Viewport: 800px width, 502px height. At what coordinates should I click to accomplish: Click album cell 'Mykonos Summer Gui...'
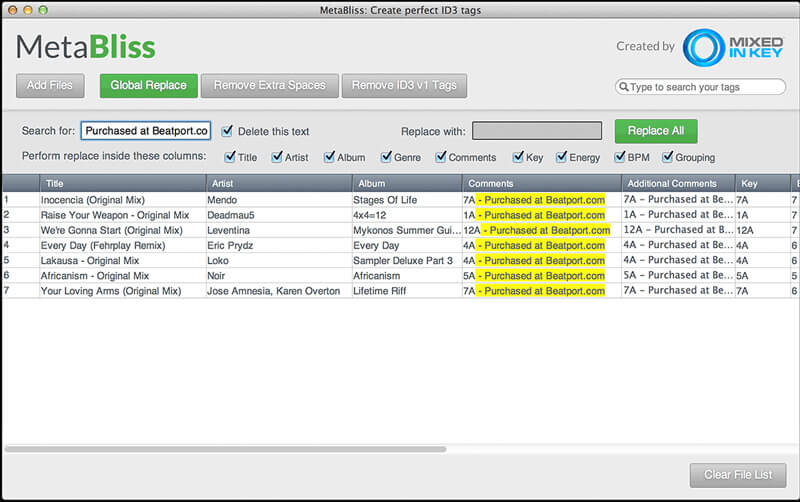pyautogui.click(x=407, y=231)
